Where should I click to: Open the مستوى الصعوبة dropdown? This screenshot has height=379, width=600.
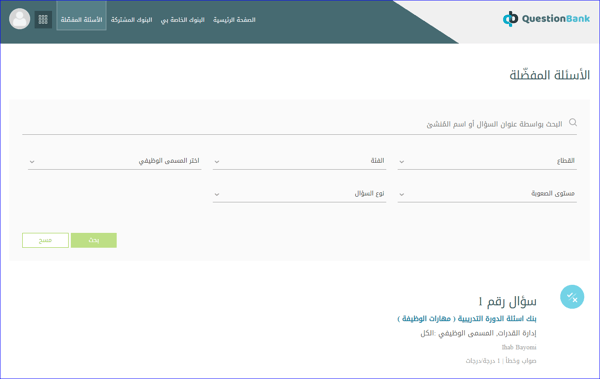[487, 194]
